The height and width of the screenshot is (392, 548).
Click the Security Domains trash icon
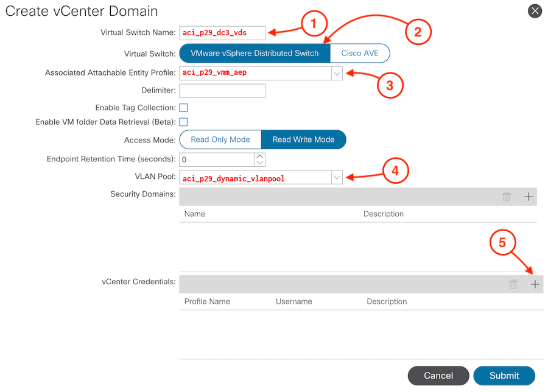[x=507, y=197]
